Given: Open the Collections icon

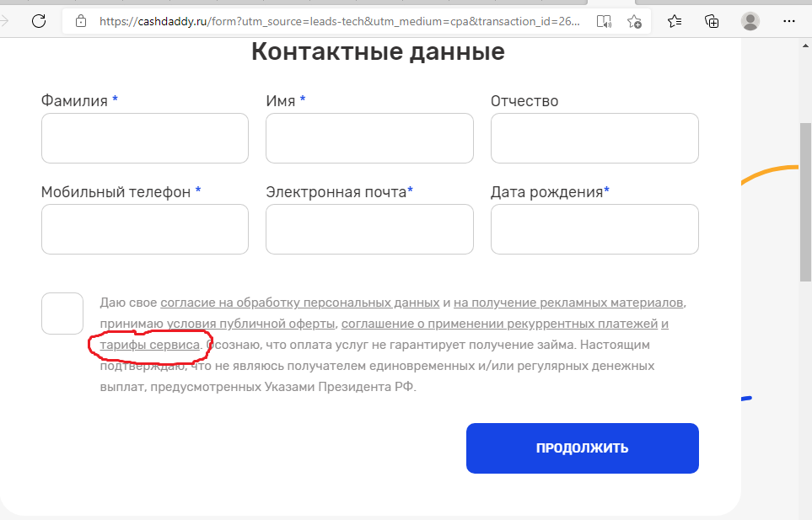Looking at the screenshot, I should pyautogui.click(x=712, y=21).
